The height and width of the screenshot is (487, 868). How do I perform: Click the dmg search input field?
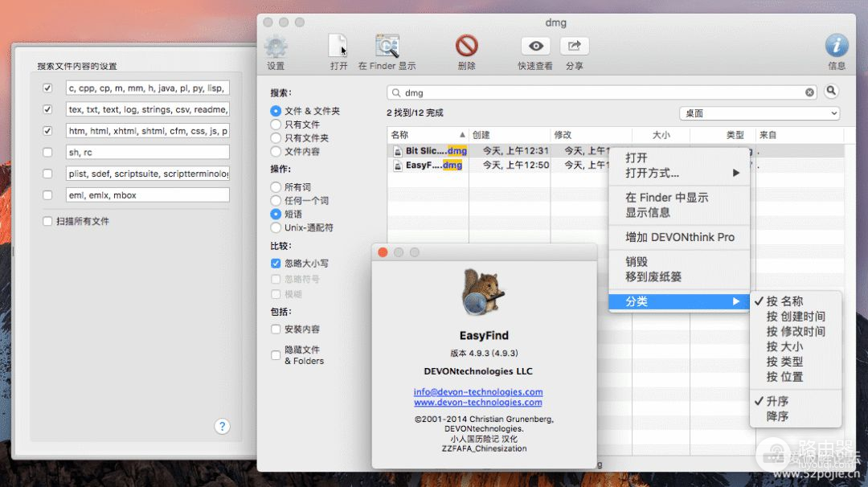coord(603,92)
